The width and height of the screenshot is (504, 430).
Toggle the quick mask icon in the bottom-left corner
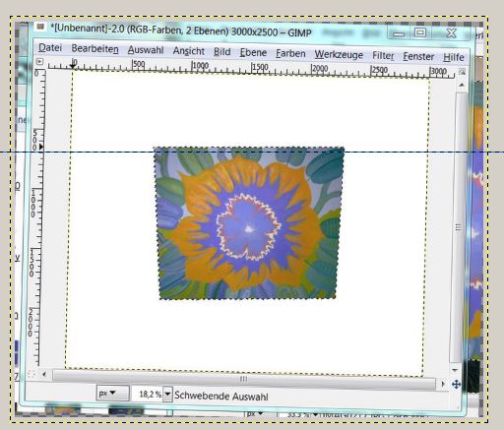pos(31,374)
